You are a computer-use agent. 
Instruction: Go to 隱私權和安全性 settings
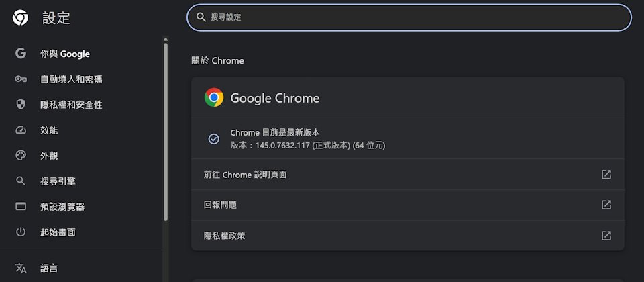(71, 105)
